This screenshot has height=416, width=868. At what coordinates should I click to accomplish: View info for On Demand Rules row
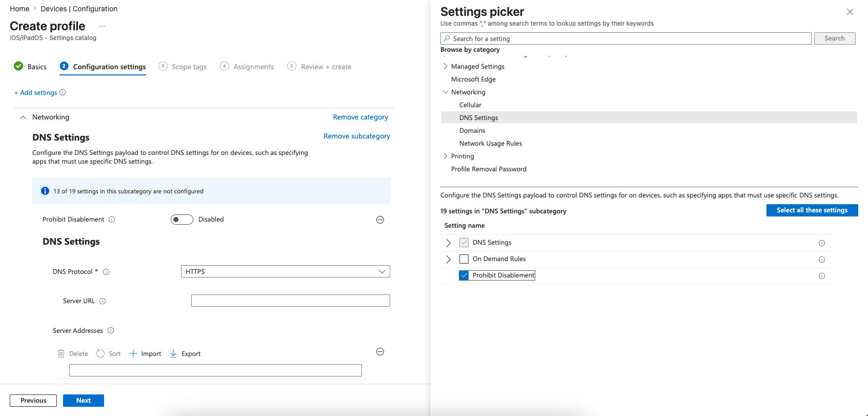tap(822, 260)
